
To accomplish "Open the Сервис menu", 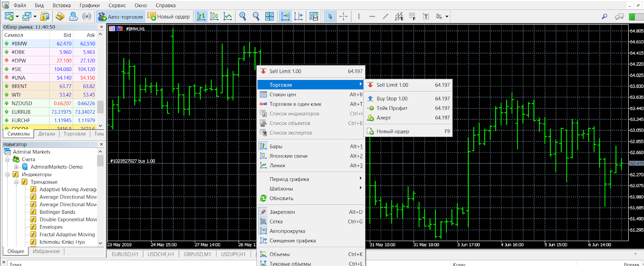I will [117, 5].
